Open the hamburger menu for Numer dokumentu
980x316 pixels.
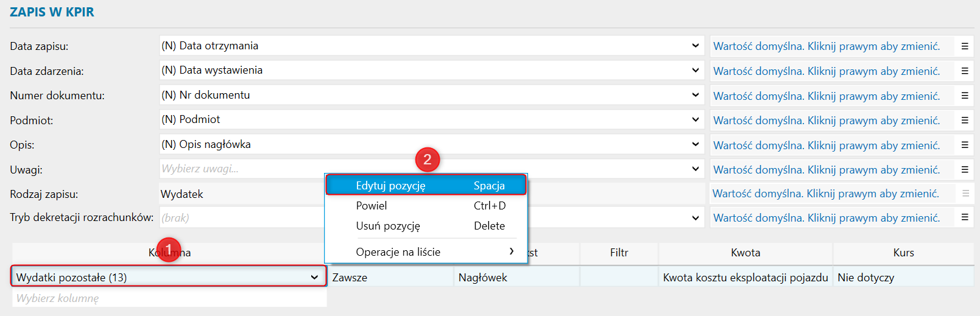[x=965, y=96]
